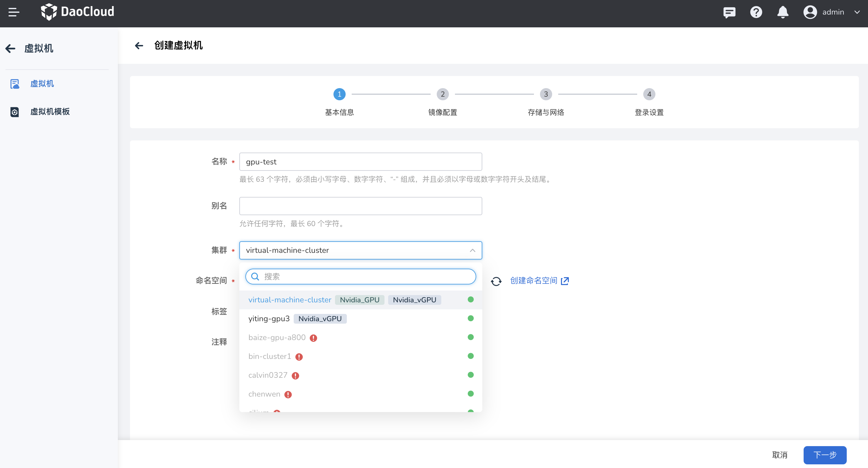
Task: Expand the admin account dropdown arrow
Action: click(x=857, y=12)
